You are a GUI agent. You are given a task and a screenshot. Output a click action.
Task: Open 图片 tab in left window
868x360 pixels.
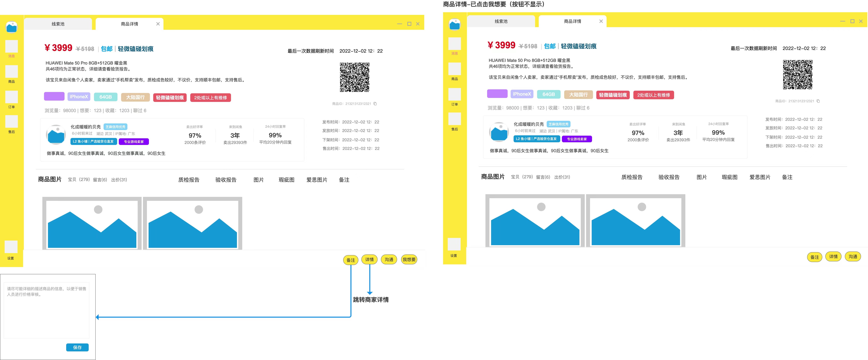coord(258,180)
